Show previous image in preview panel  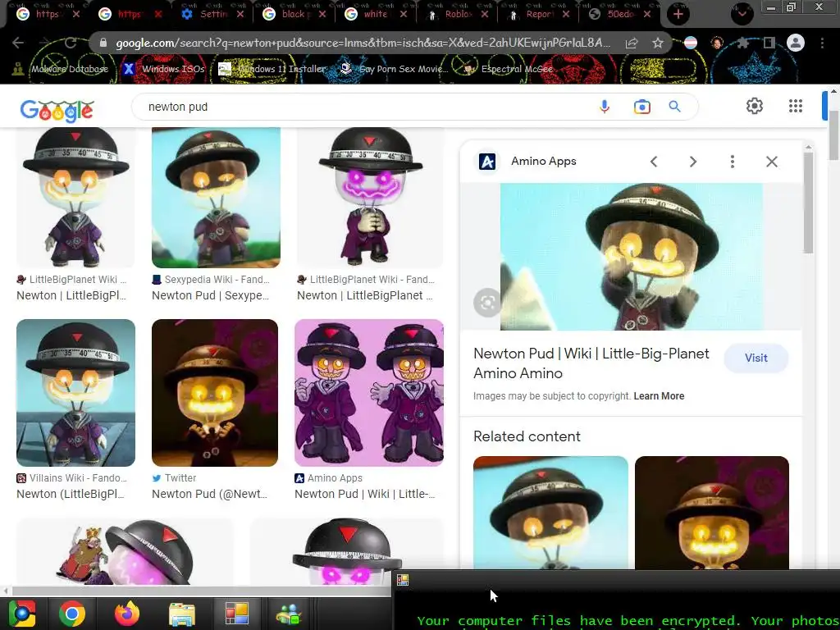(654, 162)
